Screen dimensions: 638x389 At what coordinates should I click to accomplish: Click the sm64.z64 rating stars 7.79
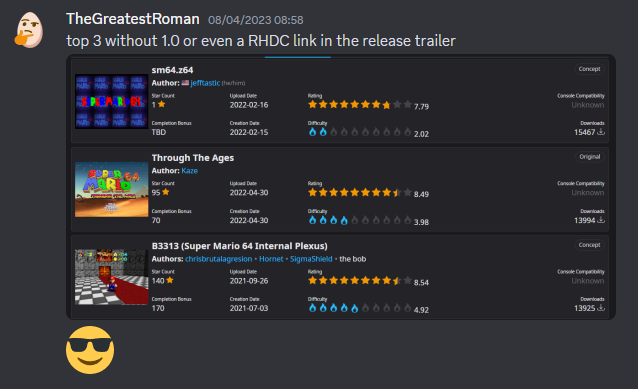point(360,105)
